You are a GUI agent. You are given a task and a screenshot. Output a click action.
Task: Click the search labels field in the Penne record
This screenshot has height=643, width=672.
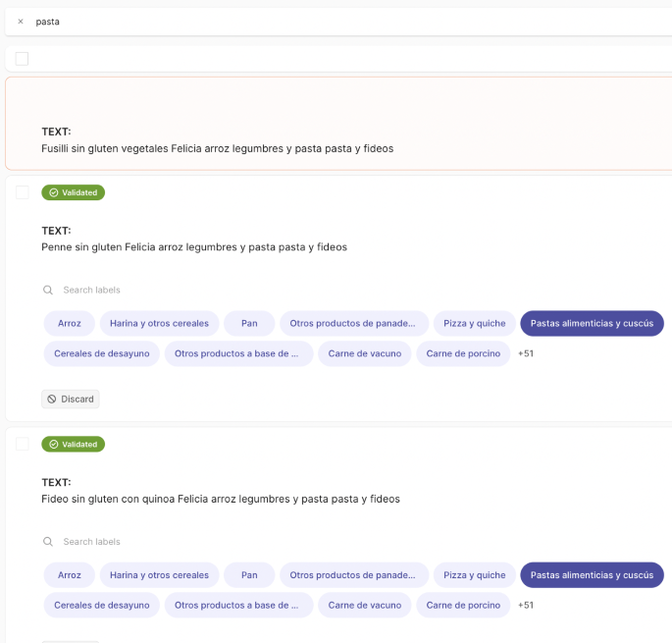tap(196, 291)
